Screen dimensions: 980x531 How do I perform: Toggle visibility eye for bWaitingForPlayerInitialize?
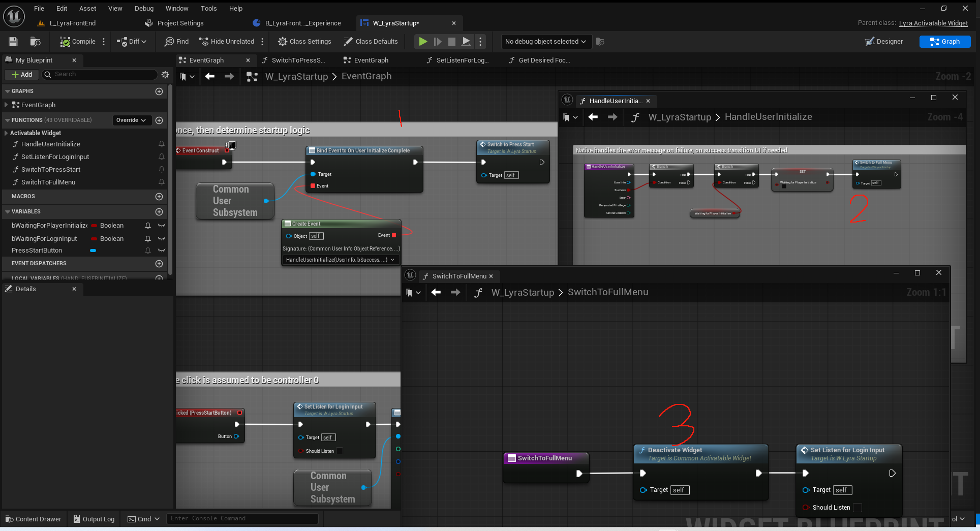(x=162, y=226)
